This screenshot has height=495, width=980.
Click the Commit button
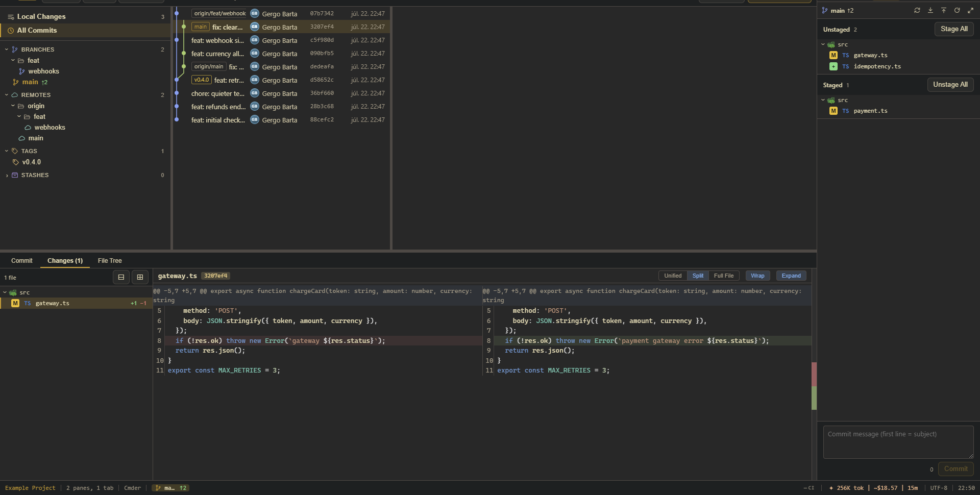pyautogui.click(x=955, y=469)
